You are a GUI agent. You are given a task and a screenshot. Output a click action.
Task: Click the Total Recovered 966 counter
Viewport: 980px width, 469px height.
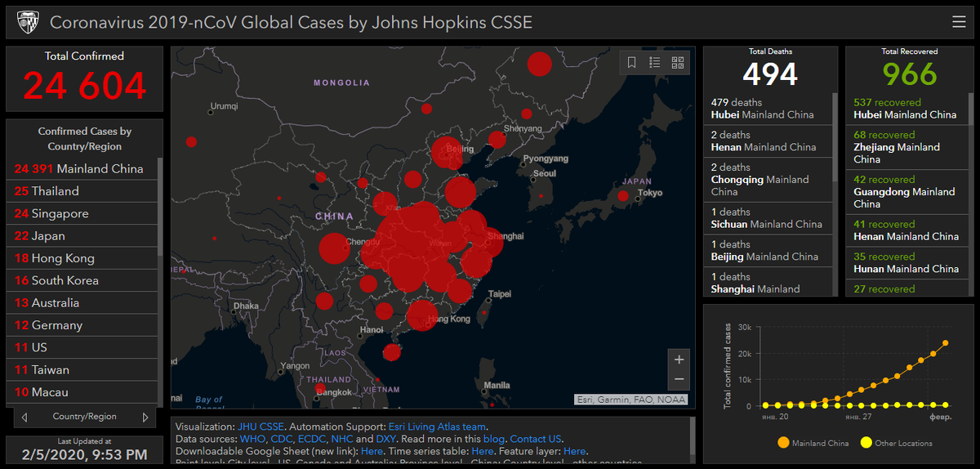pos(910,74)
